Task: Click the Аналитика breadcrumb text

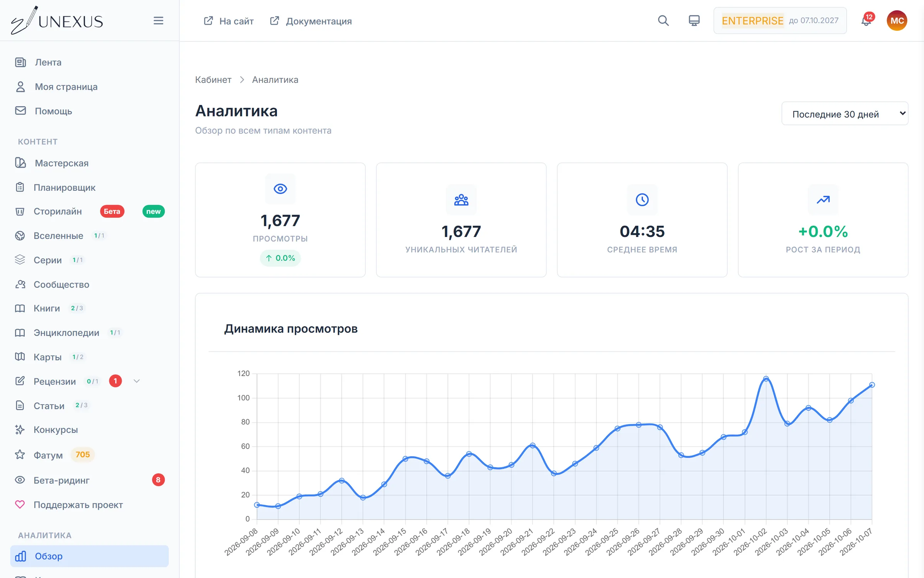Action: [x=275, y=80]
